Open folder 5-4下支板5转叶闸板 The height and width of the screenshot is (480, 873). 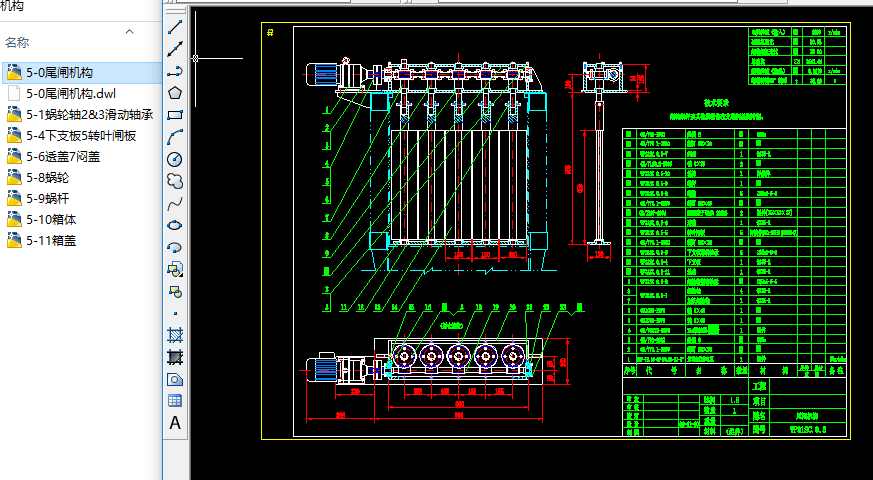pos(81,136)
